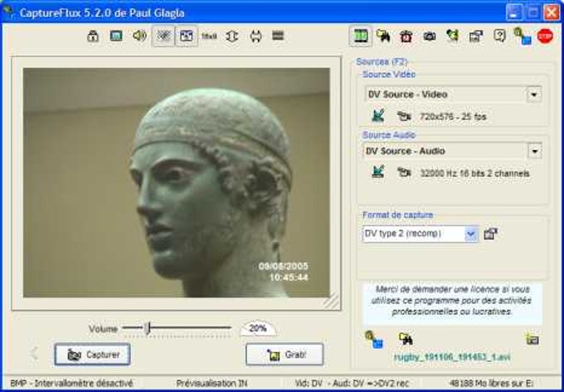Click the video source pin settings icon
The width and height of the screenshot is (564, 392).
(377, 116)
